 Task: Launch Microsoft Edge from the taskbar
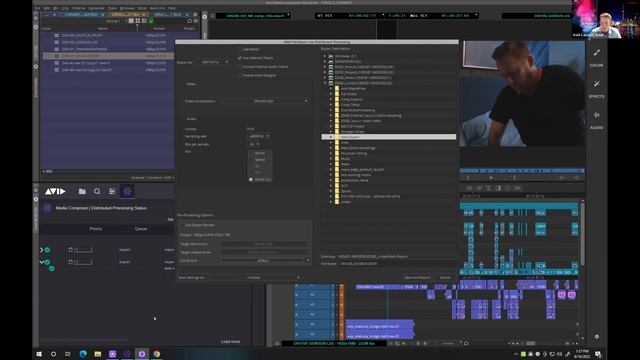83,354
